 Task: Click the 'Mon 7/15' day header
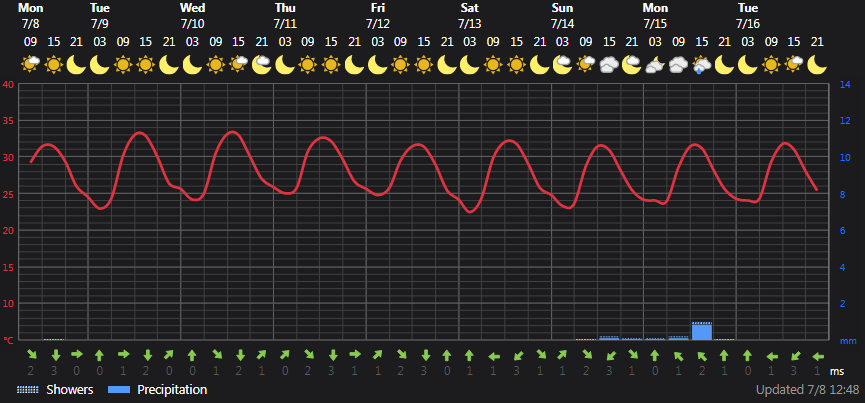[x=655, y=16]
